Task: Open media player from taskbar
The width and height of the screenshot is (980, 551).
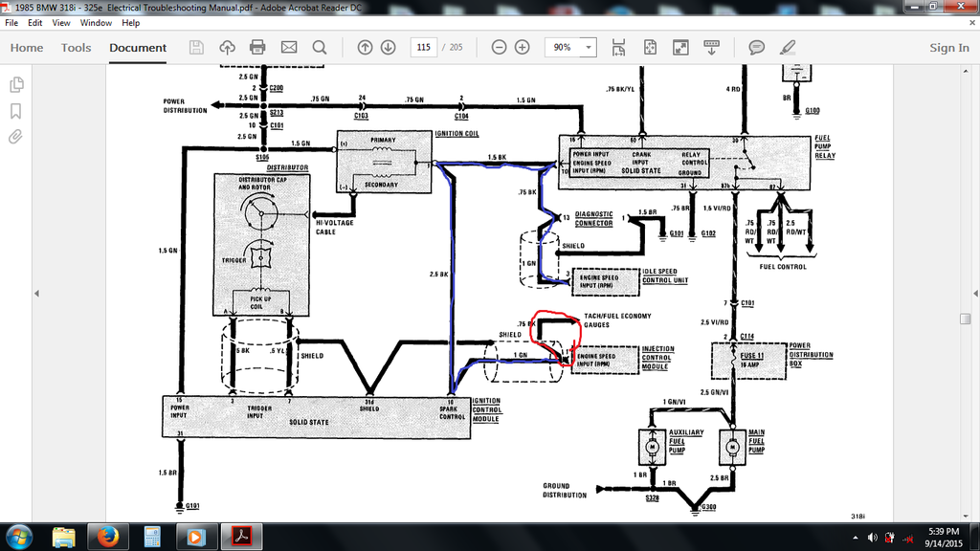Action: point(195,537)
